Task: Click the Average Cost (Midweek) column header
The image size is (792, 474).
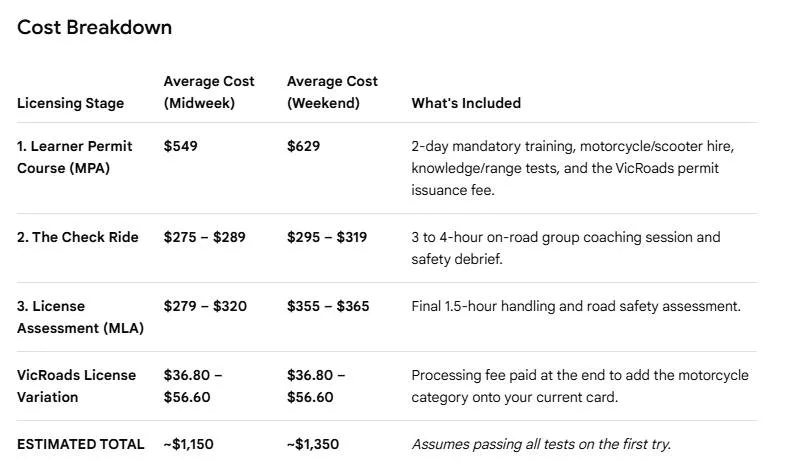Action: [x=209, y=92]
